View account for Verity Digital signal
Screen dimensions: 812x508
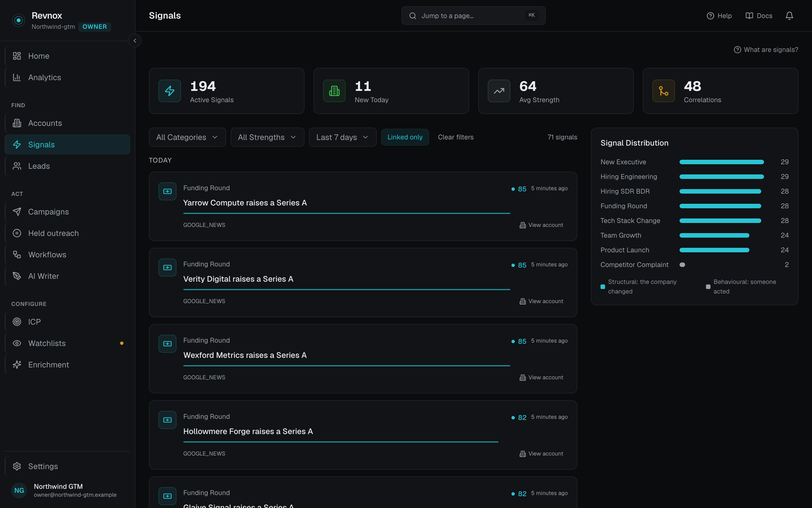click(x=541, y=301)
